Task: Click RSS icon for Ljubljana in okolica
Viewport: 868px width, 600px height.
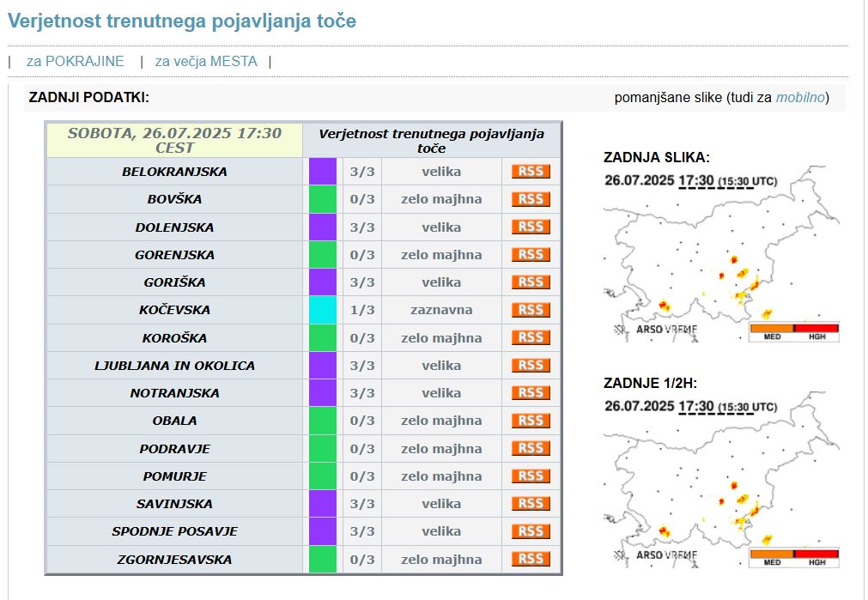Action: (x=531, y=366)
